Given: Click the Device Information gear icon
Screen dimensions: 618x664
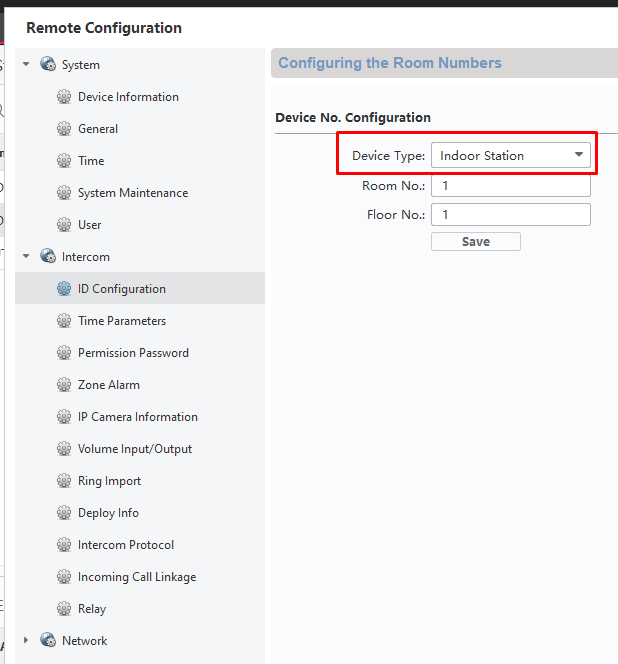Looking at the screenshot, I should pyautogui.click(x=64, y=97).
